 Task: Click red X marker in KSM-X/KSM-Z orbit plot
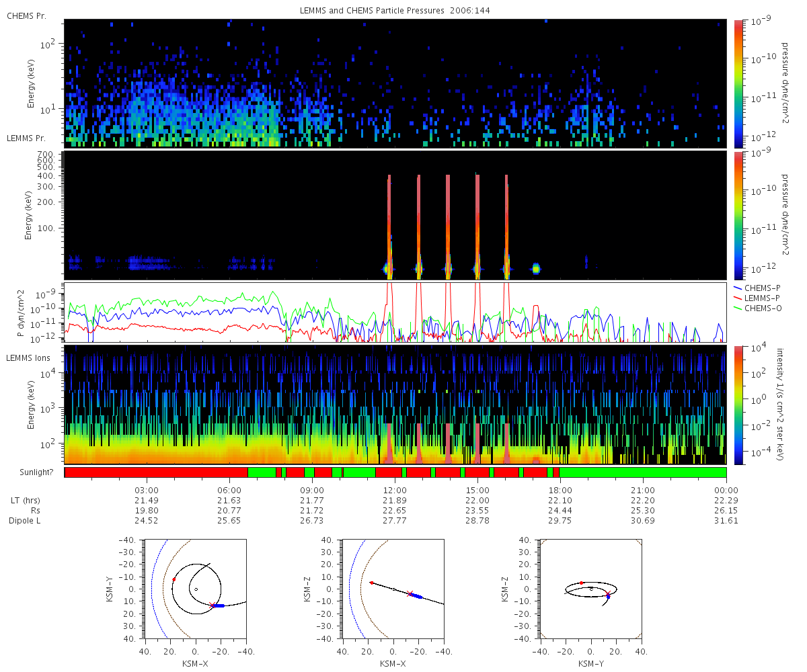(x=410, y=593)
